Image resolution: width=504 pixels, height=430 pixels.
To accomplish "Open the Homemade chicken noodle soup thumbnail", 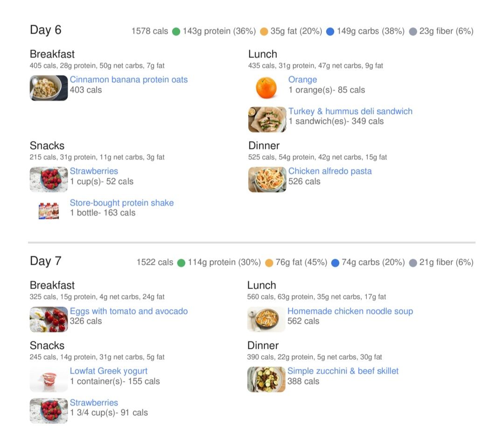I will [266, 319].
